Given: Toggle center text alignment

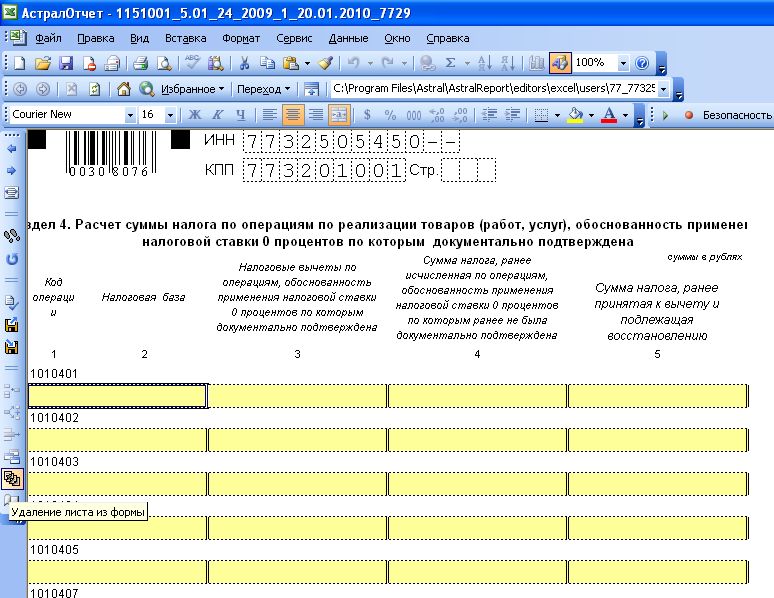Looking at the screenshot, I should [x=293, y=115].
